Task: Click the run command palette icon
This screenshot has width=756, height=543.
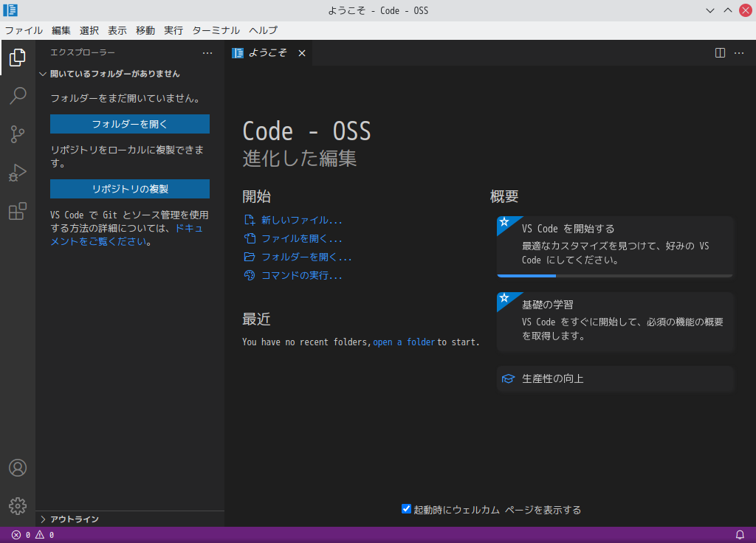Action: click(x=250, y=275)
